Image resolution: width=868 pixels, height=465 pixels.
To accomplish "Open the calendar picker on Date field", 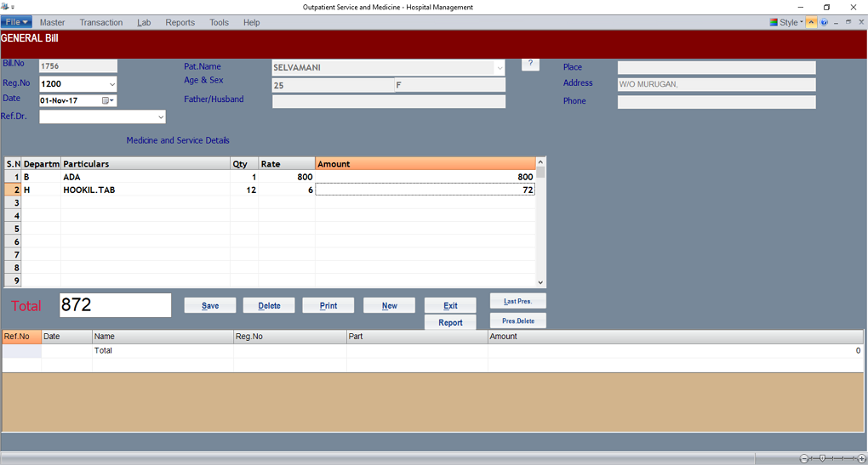I will tap(107, 100).
